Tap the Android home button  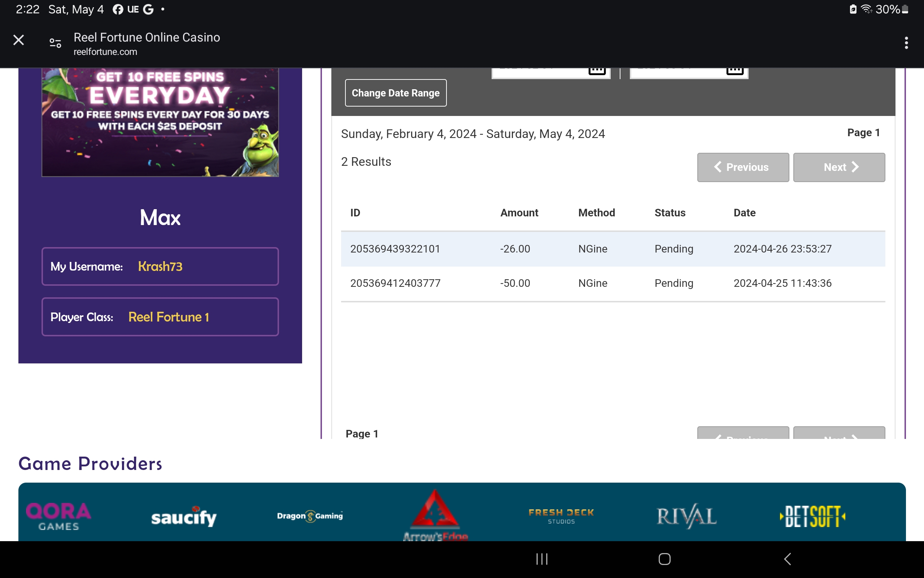point(664,559)
